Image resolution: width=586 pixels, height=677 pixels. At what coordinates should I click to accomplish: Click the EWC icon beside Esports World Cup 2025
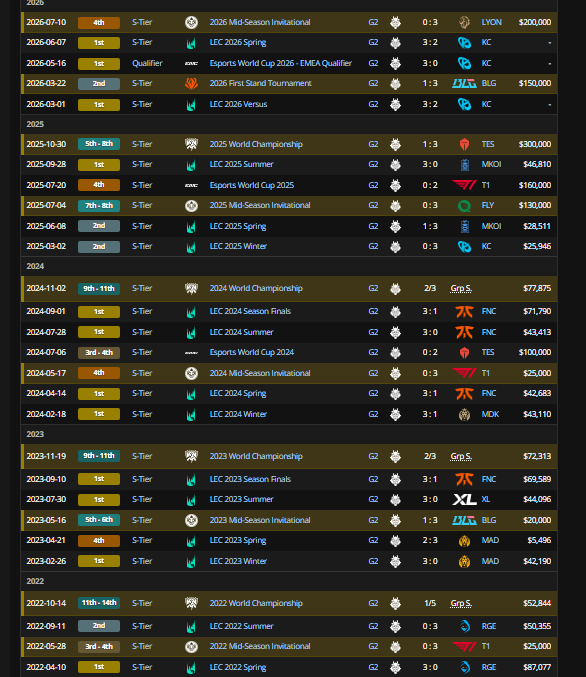coord(191,185)
